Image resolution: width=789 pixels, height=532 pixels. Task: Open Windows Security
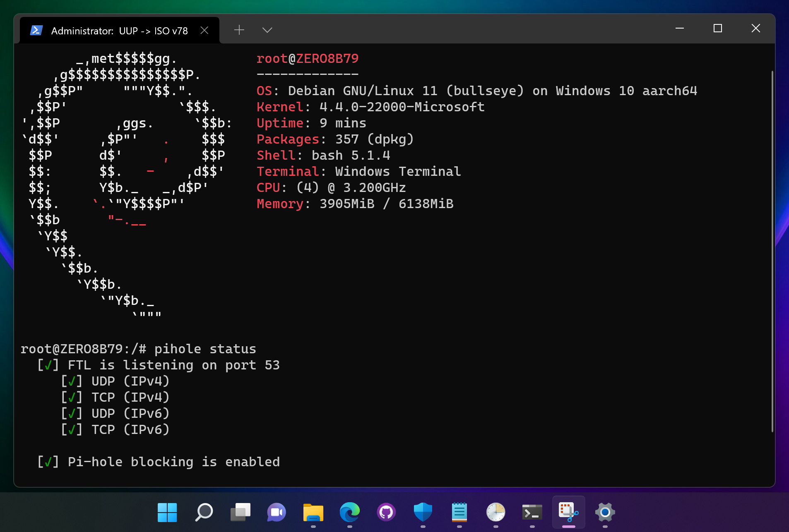coord(423,513)
